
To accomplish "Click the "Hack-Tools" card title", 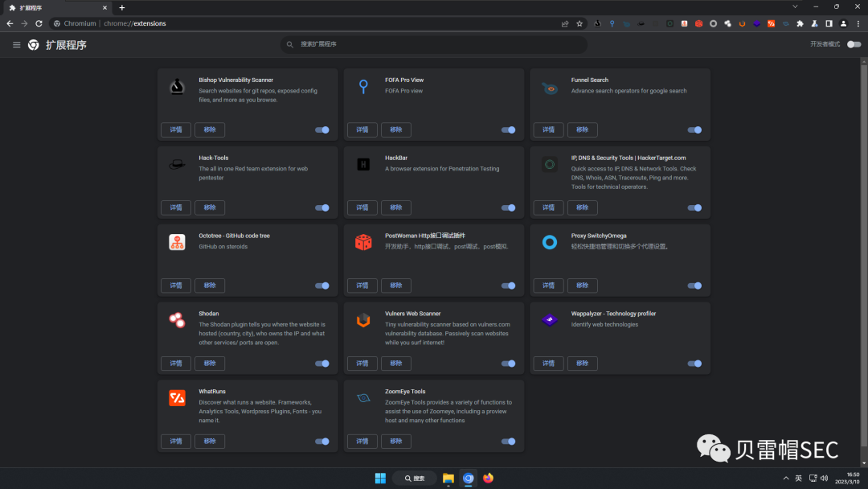I will 214,158.
